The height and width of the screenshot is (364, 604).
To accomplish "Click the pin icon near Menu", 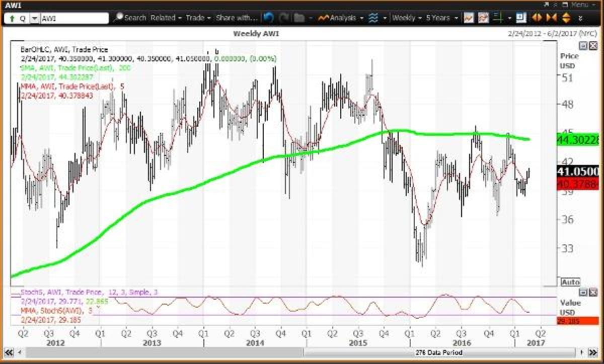I will (556, 5).
